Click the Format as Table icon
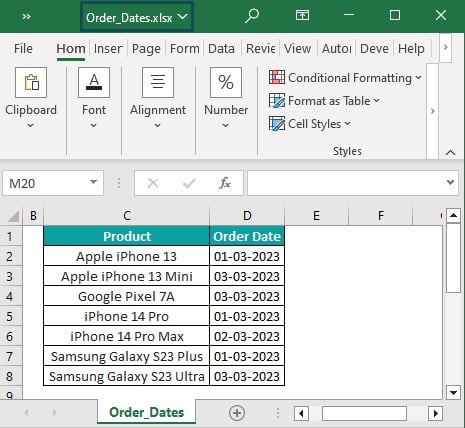Viewport: 465px width, 428px height. 277,101
